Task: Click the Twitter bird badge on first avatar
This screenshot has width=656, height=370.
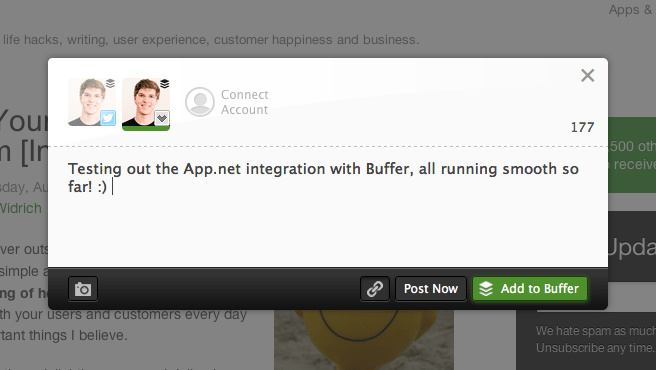Action: [108, 118]
